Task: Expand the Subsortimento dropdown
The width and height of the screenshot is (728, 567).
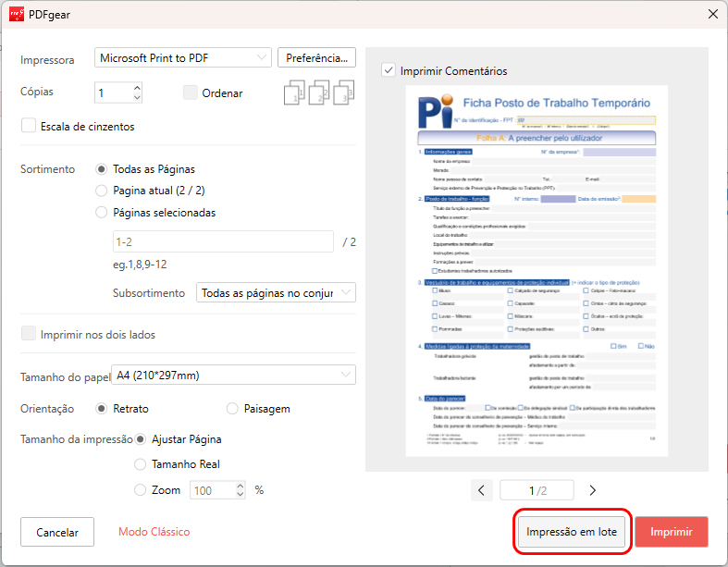Action: point(277,292)
